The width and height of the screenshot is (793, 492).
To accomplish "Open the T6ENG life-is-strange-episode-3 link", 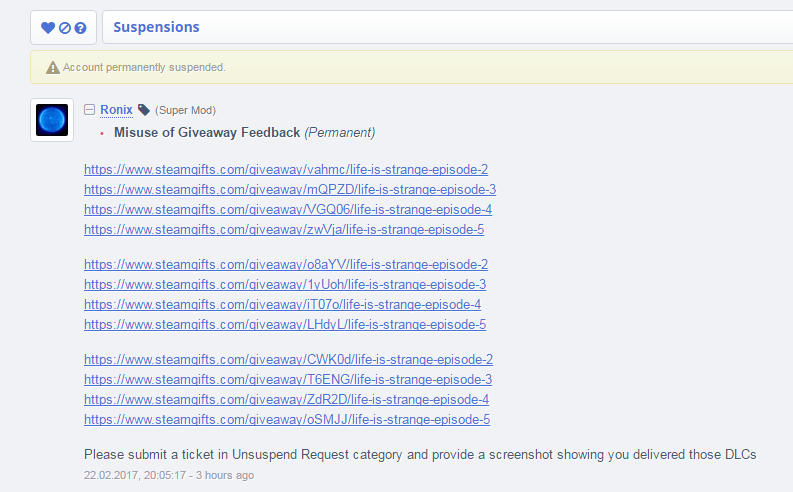I will pyautogui.click(x=288, y=380).
